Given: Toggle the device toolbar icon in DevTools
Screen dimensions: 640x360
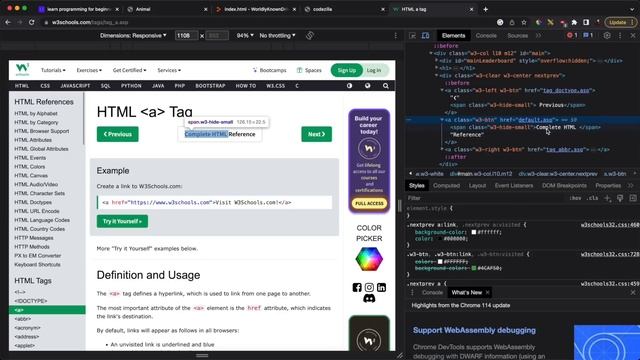Looking at the screenshot, I should (x=425, y=36).
